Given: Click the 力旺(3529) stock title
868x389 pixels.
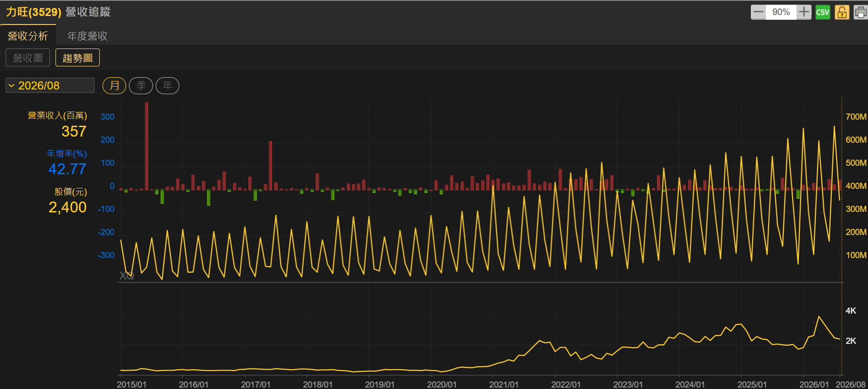Looking at the screenshot, I should (34, 12).
